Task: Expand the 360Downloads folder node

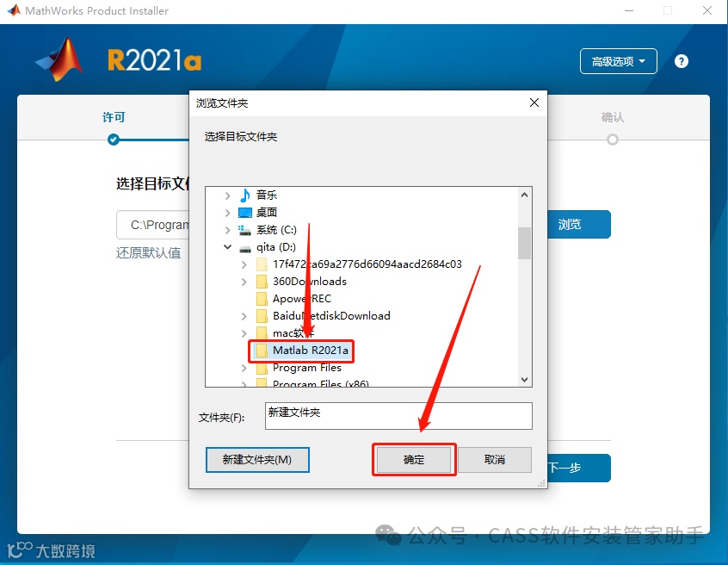Action: (x=244, y=282)
